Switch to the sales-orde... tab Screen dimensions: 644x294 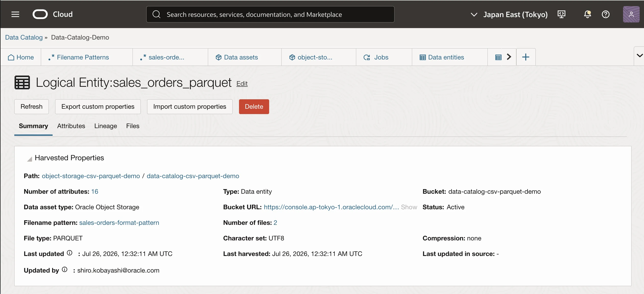coord(170,57)
